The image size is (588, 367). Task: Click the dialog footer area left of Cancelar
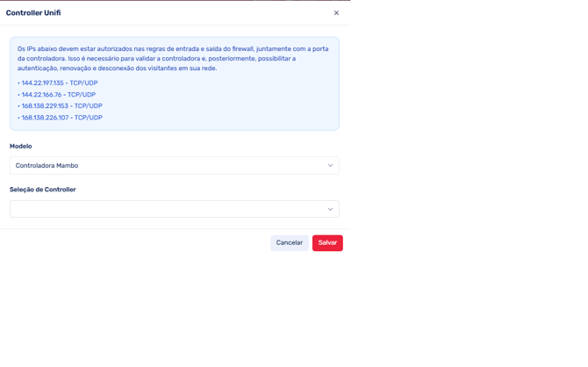click(x=132, y=243)
